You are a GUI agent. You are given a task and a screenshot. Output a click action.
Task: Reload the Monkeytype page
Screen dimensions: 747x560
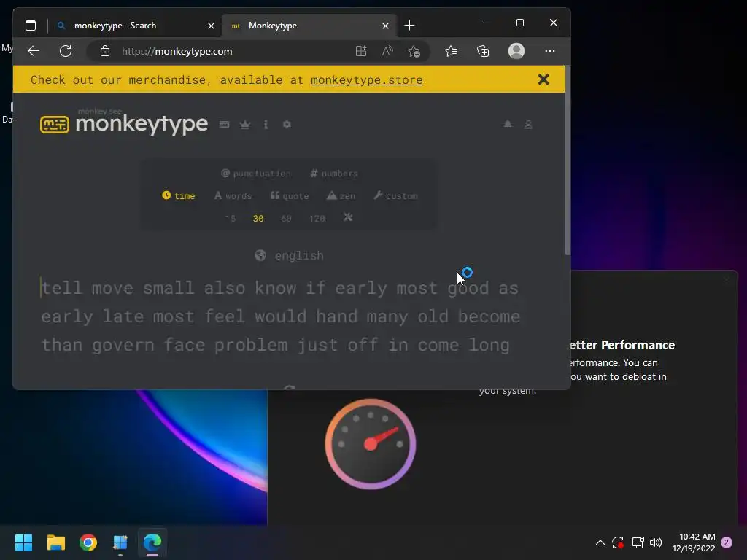pos(66,51)
